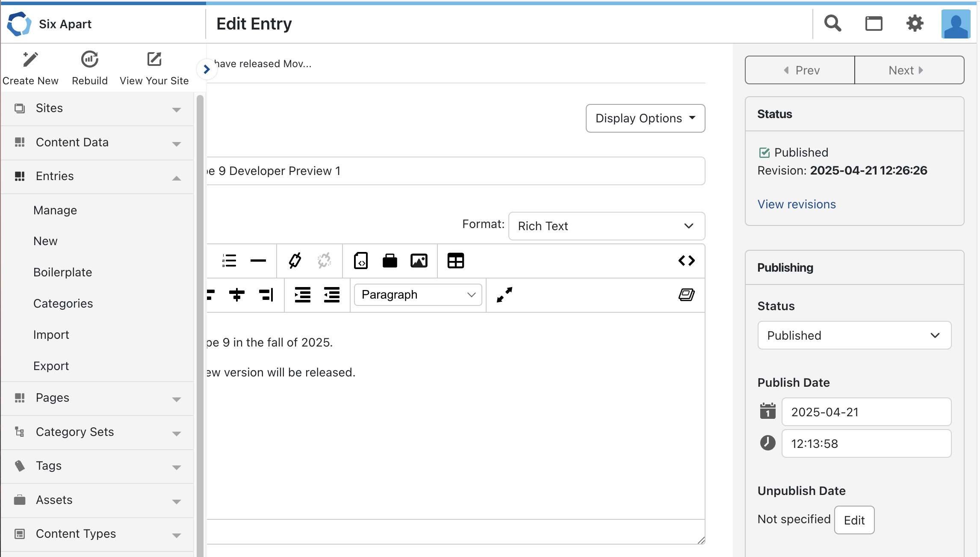The height and width of the screenshot is (557, 980).
Task: Open the Publishing Status Published dropdown
Action: [854, 335]
